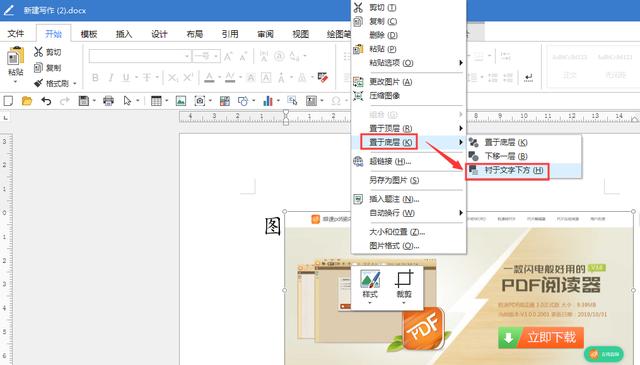640x365 pixels.
Task: Open 大小和位置 (Z) dialog
Action: (408, 232)
